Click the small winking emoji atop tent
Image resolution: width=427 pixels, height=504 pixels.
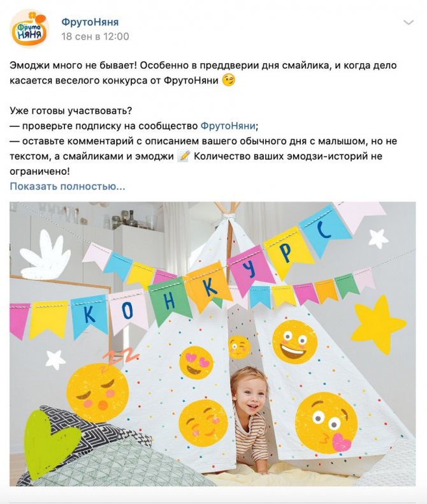coord(239,347)
